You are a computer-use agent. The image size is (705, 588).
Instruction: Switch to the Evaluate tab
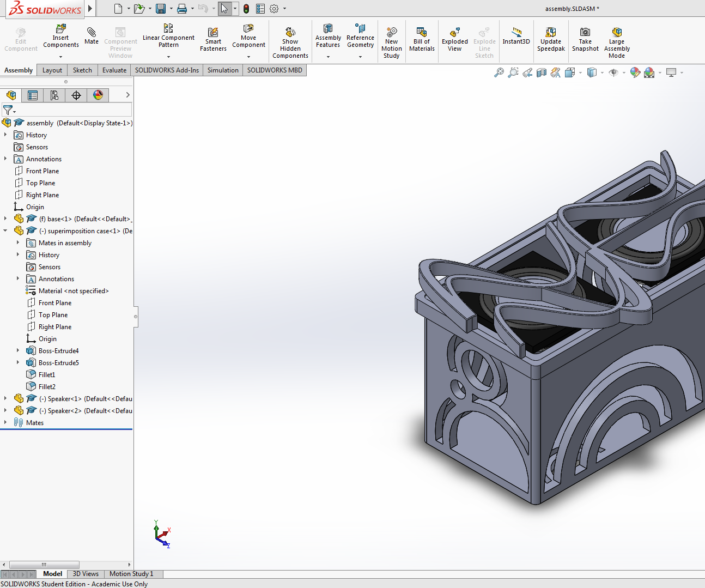tap(114, 70)
